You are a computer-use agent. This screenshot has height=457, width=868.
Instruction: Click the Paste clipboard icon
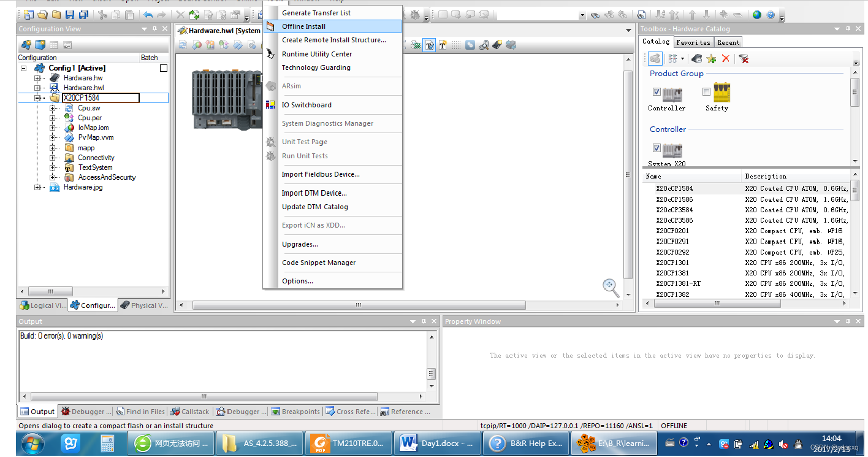click(129, 15)
